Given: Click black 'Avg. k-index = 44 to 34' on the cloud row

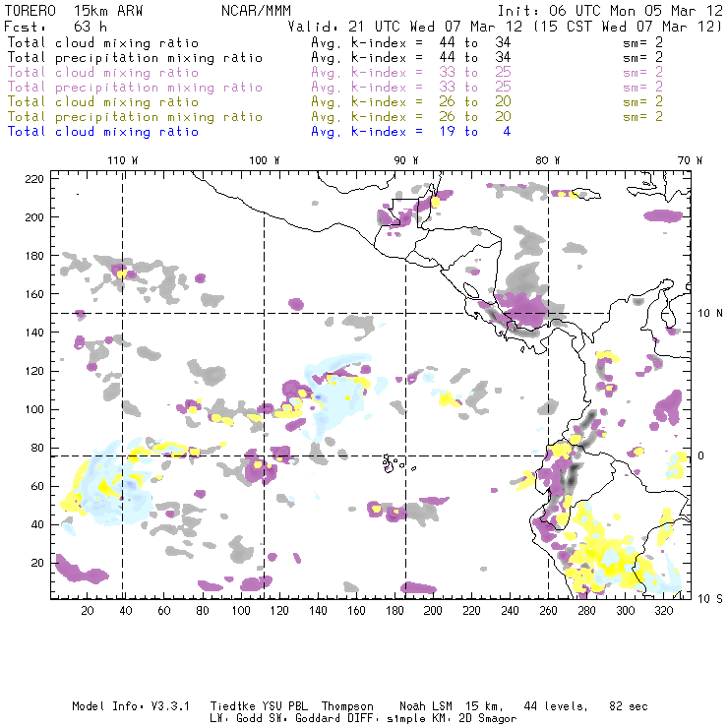Looking at the screenshot, I should coord(411,43).
